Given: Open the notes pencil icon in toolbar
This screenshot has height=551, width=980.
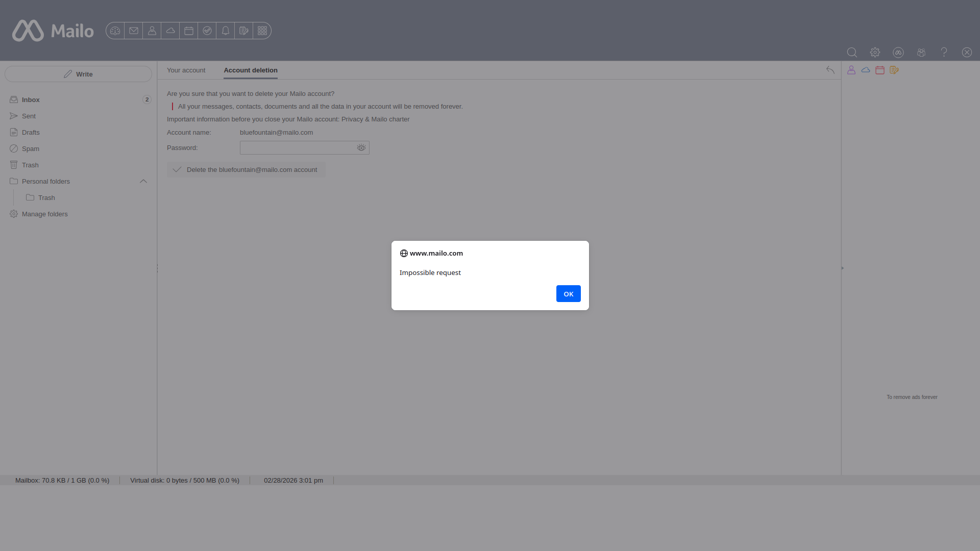Looking at the screenshot, I should (x=244, y=31).
